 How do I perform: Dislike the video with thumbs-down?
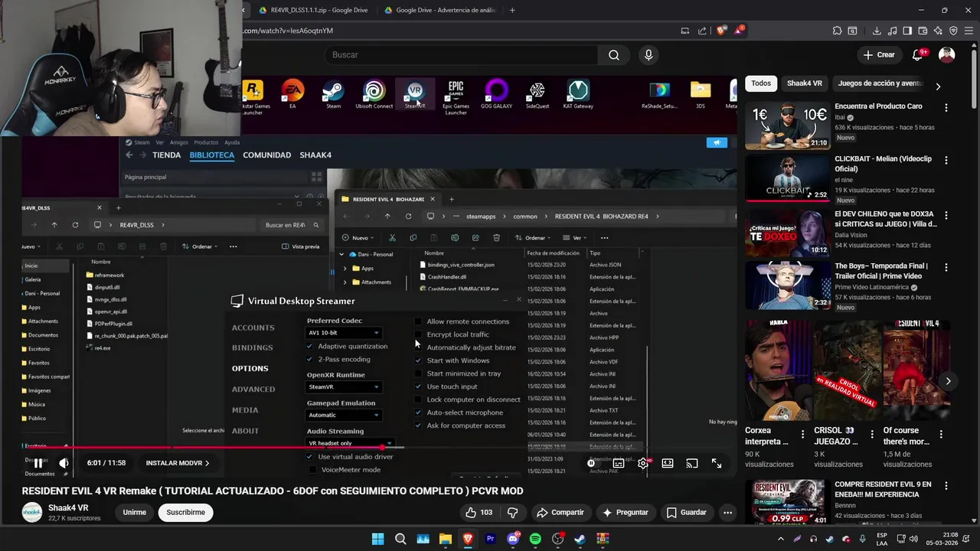(514, 513)
